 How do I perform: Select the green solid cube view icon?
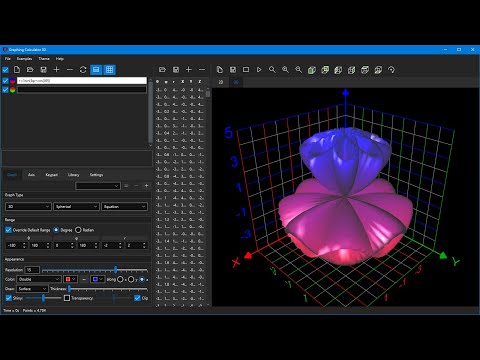312,70
